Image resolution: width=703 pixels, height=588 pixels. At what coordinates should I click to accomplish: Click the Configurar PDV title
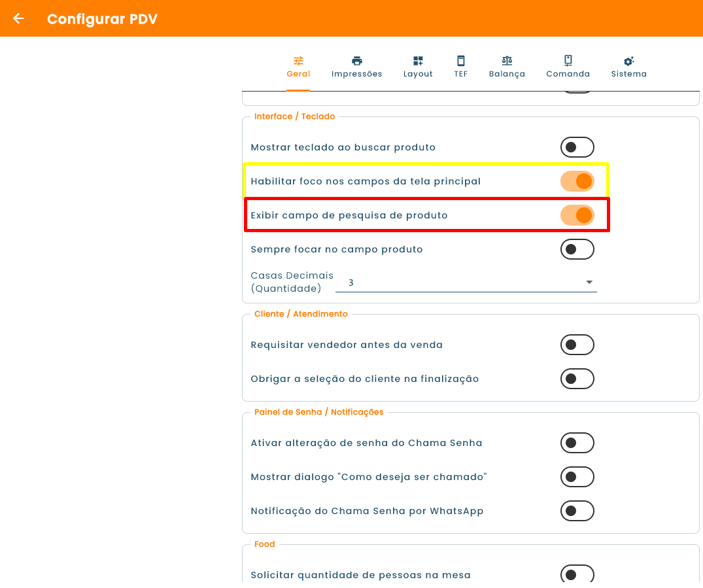pos(102,19)
